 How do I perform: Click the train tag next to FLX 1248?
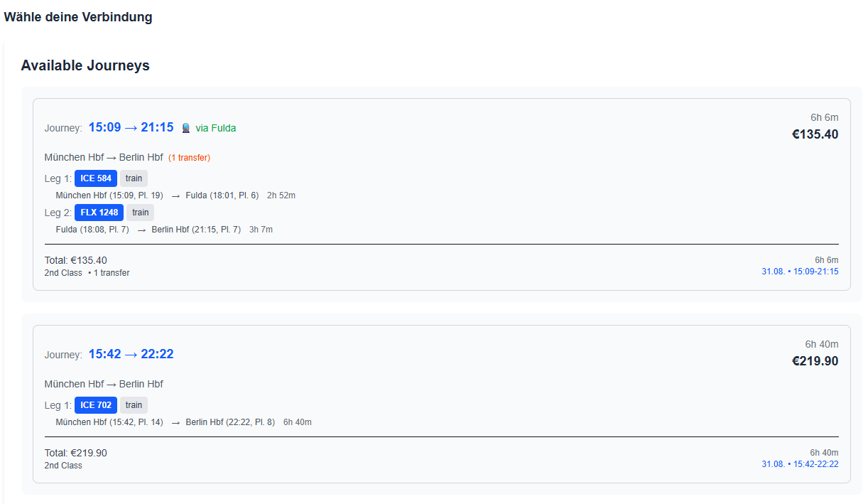[140, 213]
